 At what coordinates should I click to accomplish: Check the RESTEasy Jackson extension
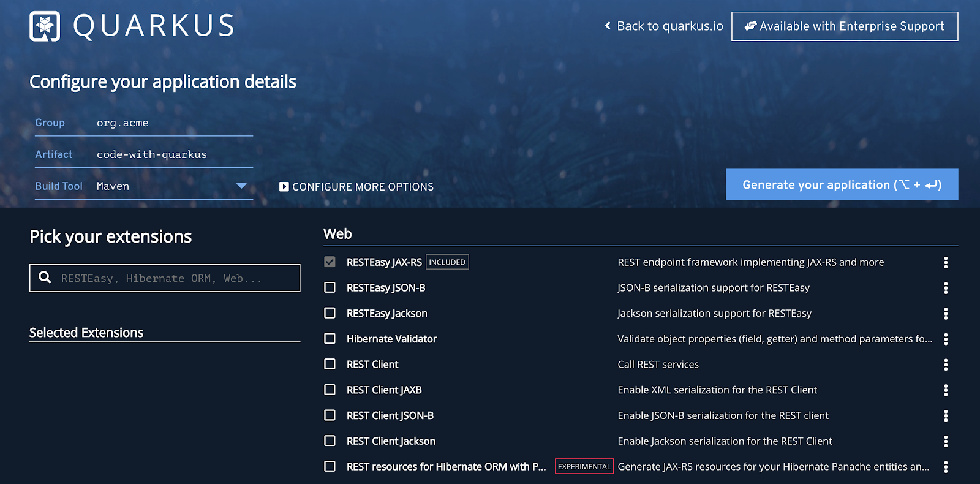coord(330,313)
